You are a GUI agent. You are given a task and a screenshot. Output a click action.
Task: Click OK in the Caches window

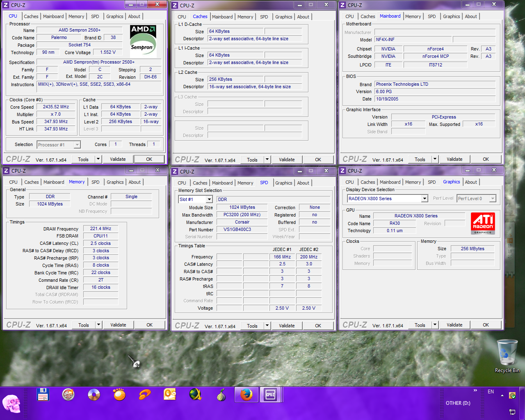[318, 160]
